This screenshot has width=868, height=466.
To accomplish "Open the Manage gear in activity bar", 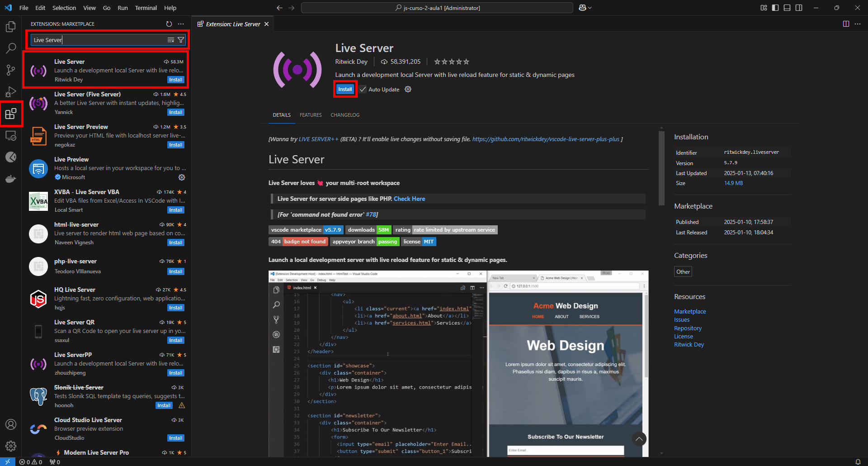I will click(x=11, y=446).
